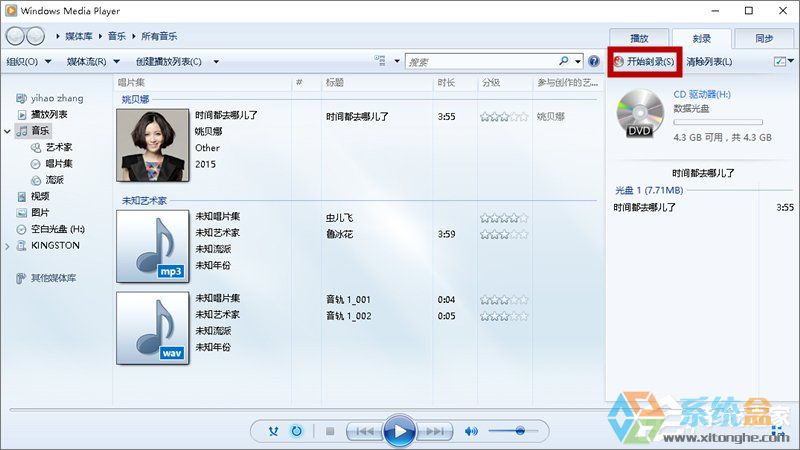Select the track 虫儿飞
The height and width of the screenshot is (450, 800).
pyautogui.click(x=340, y=218)
